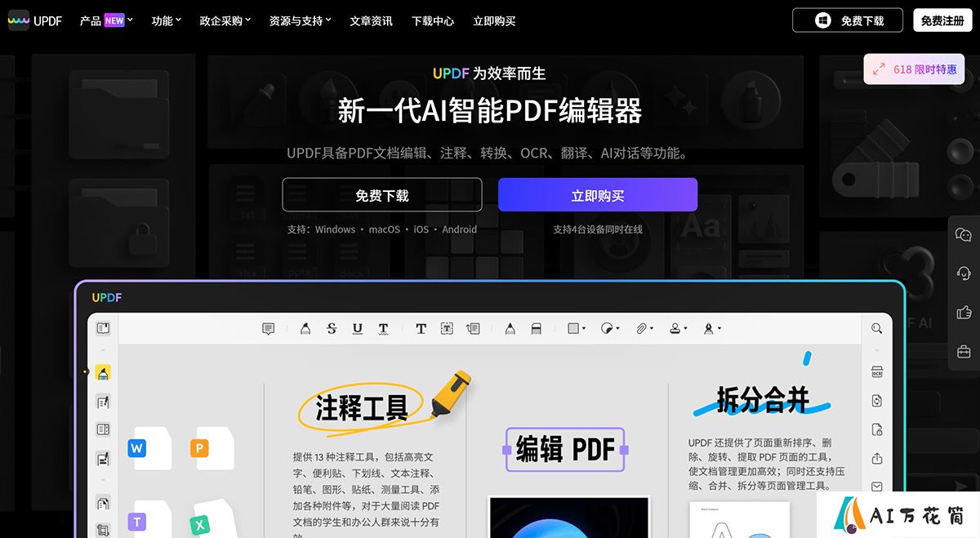Click the 免费注册 button
This screenshot has height=538, width=980.
pyautogui.click(x=942, y=20)
